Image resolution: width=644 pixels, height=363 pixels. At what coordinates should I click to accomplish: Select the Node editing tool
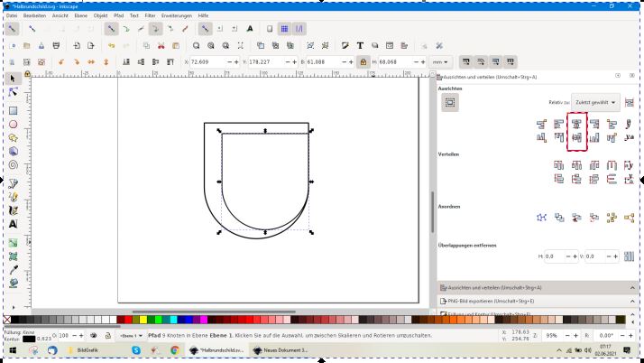tap(14, 93)
